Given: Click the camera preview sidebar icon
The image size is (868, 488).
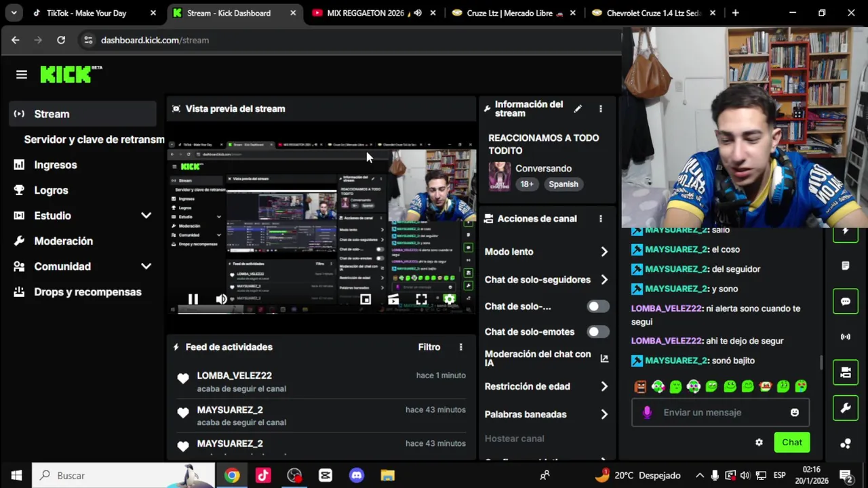Looking at the screenshot, I should pyautogui.click(x=846, y=372).
